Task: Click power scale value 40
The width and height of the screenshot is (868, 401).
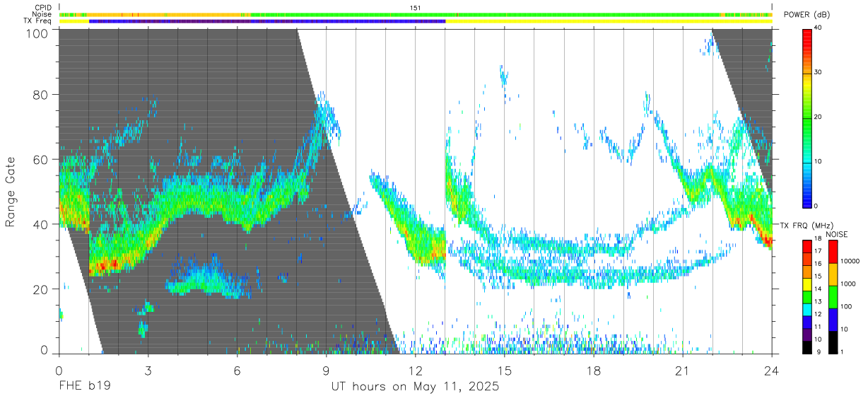Action: coord(819,28)
